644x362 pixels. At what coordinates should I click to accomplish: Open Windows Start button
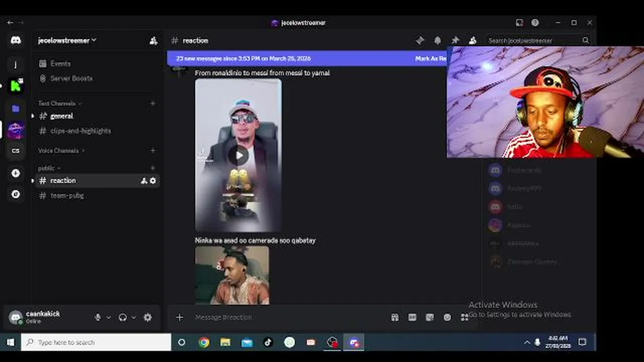click(10, 342)
